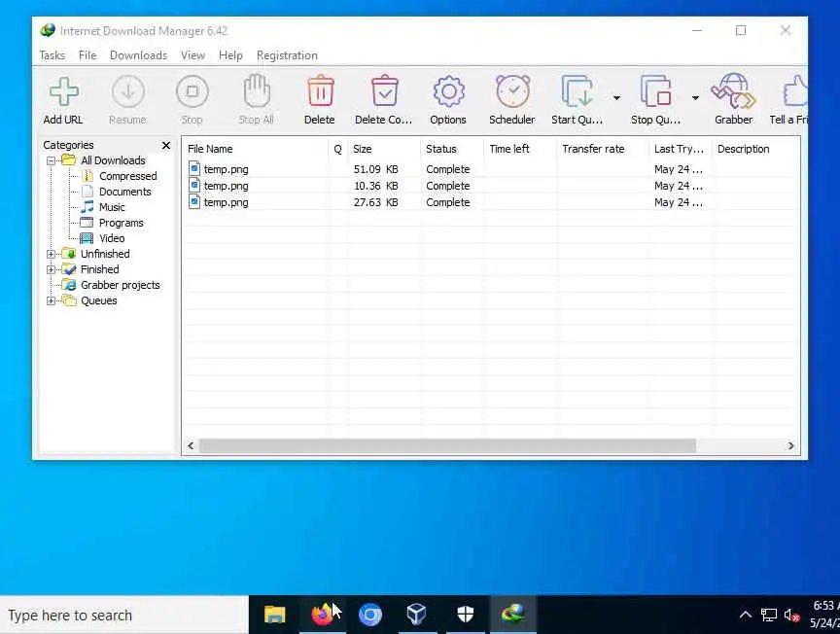
Task: Click the Internet Download Manager taskbar icon
Action: pyautogui.click(x=512, y=615)
